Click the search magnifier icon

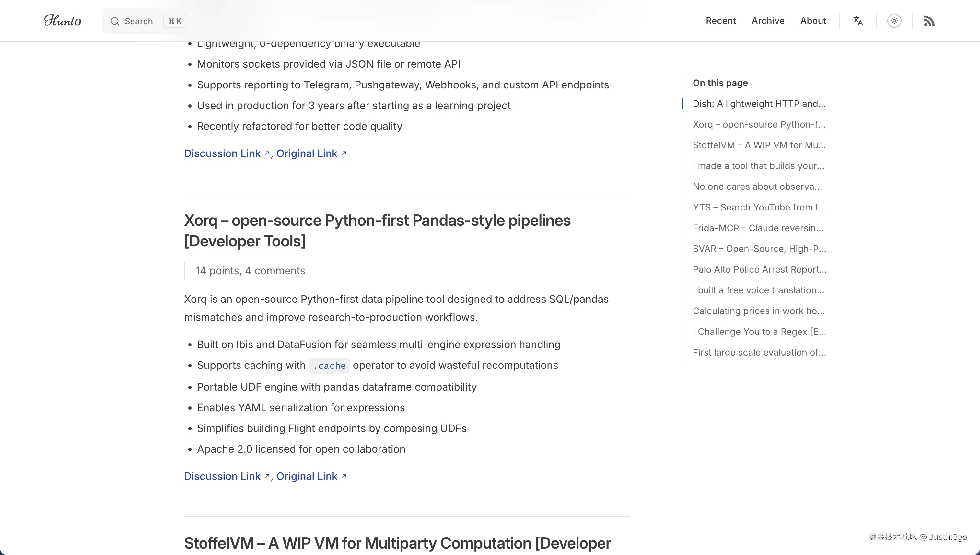[x=115, y=21]
